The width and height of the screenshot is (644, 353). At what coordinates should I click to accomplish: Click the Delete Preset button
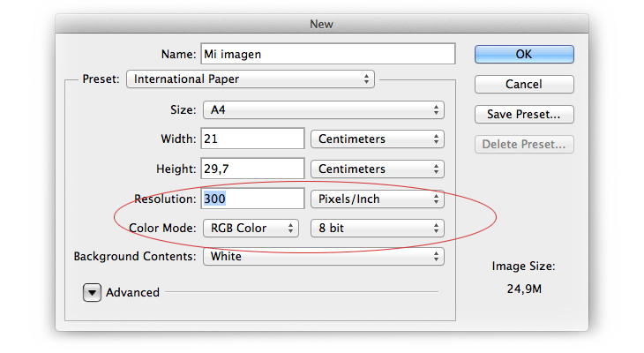[524, 144]
